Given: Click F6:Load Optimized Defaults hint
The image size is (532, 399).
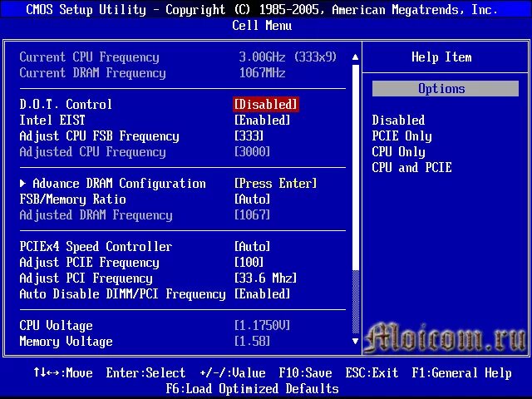Looking at the screenshot, I should [253, 388].
